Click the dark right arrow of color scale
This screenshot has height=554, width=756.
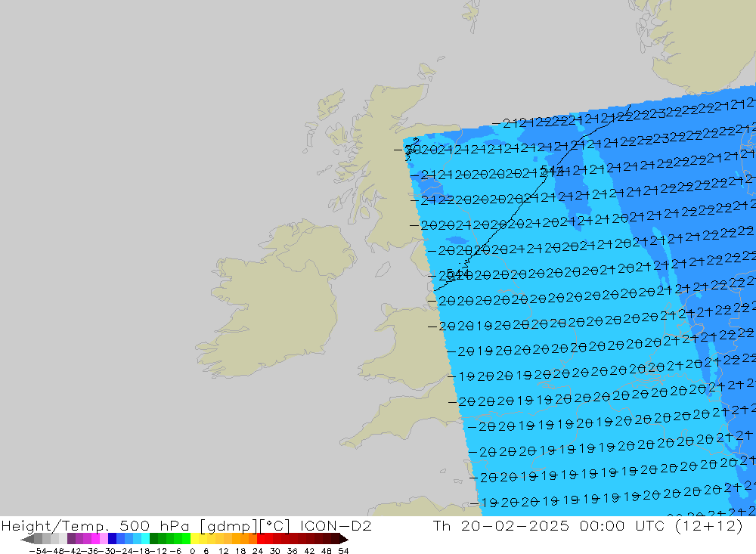[x=344, y=539]
